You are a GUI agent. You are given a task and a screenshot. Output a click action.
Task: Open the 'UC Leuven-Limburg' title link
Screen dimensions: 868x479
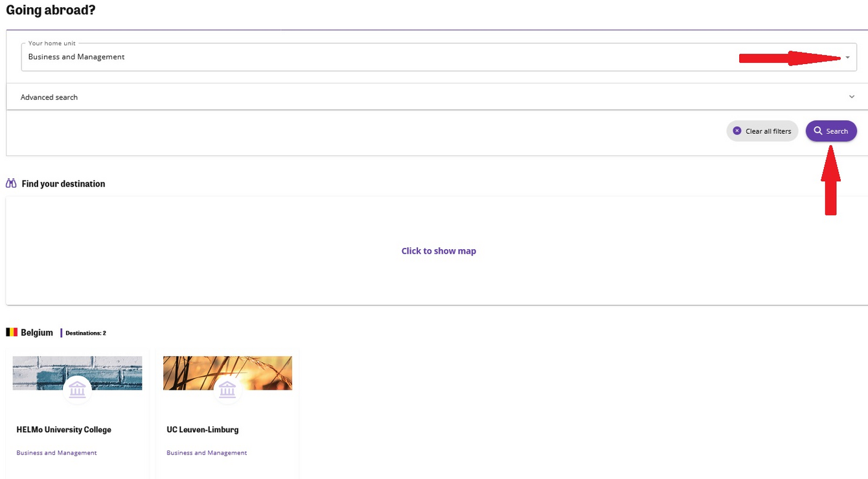click(203, 430)
